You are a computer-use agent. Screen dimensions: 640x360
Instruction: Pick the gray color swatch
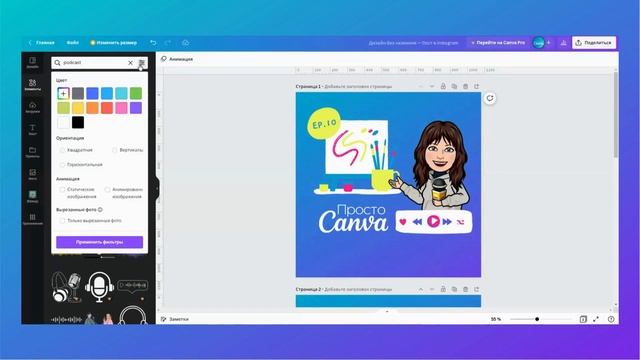tap(78, 93)
